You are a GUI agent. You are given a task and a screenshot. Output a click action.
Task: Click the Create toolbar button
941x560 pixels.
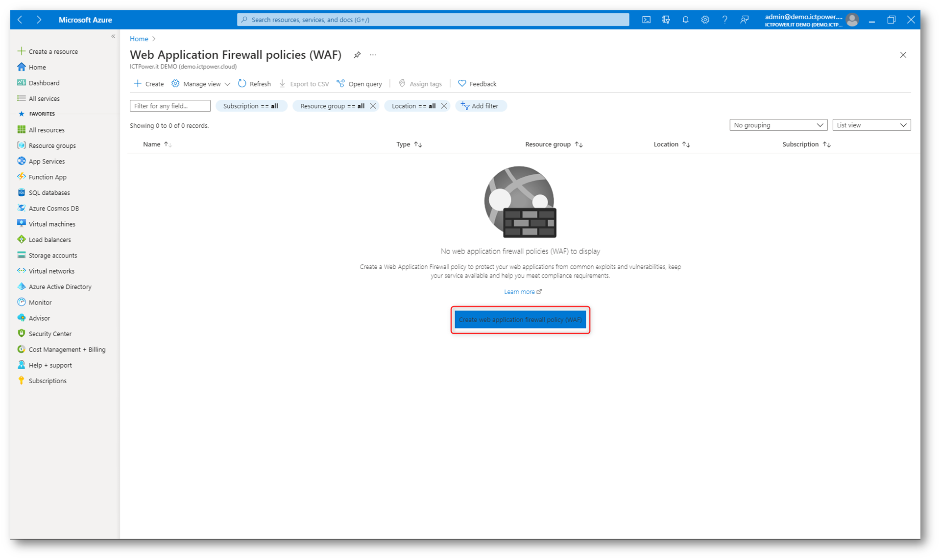[x=149, y=84]
